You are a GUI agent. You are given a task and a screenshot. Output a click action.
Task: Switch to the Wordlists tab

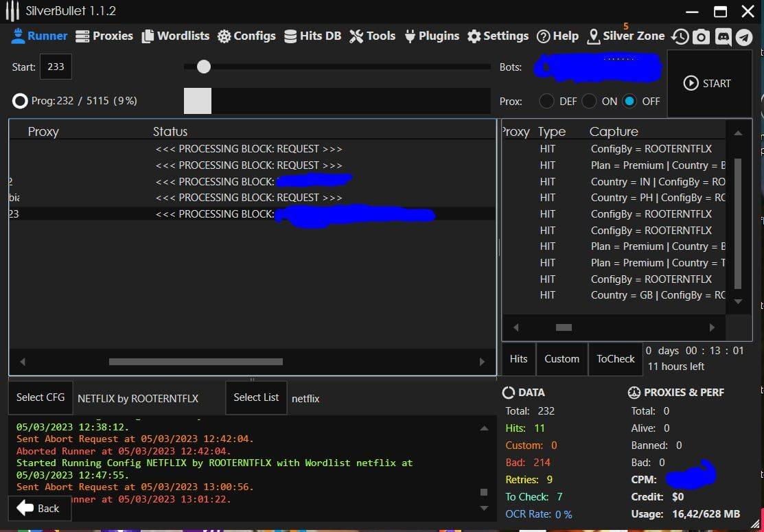(176, 36)
